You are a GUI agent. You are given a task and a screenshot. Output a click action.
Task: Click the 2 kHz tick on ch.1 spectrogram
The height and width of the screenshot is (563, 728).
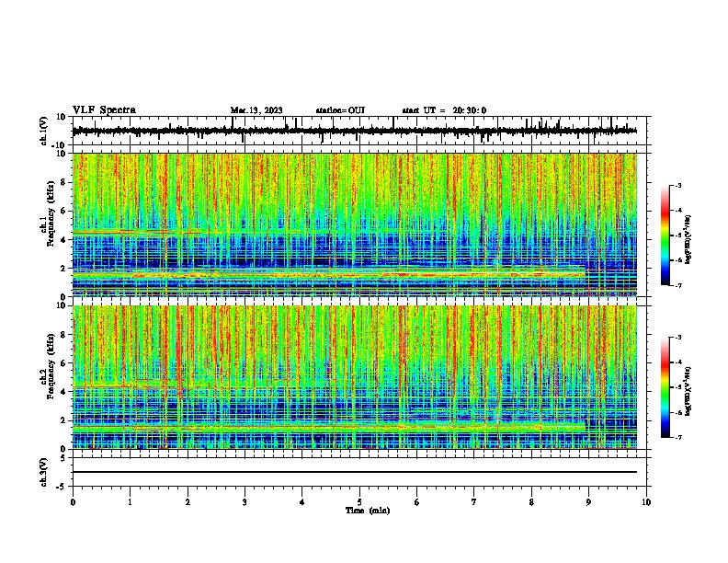pos(64,269)
